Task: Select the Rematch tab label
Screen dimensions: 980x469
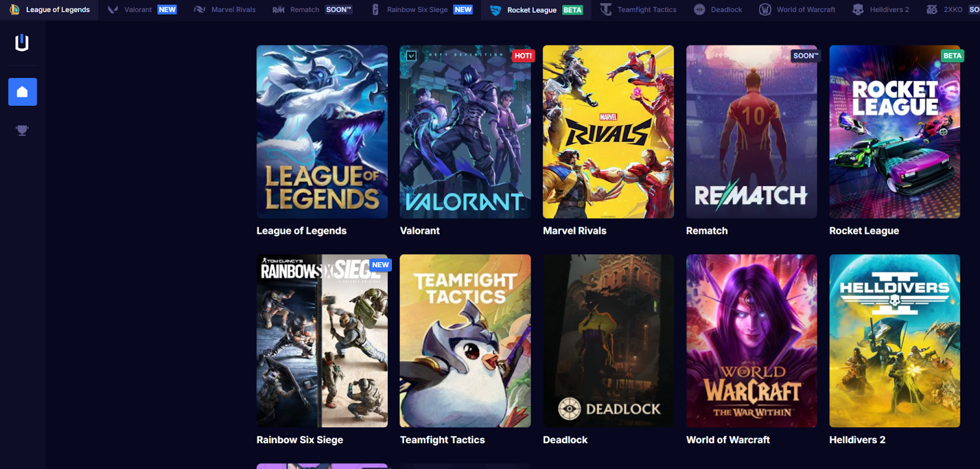Action: click(x=304, y=10)
